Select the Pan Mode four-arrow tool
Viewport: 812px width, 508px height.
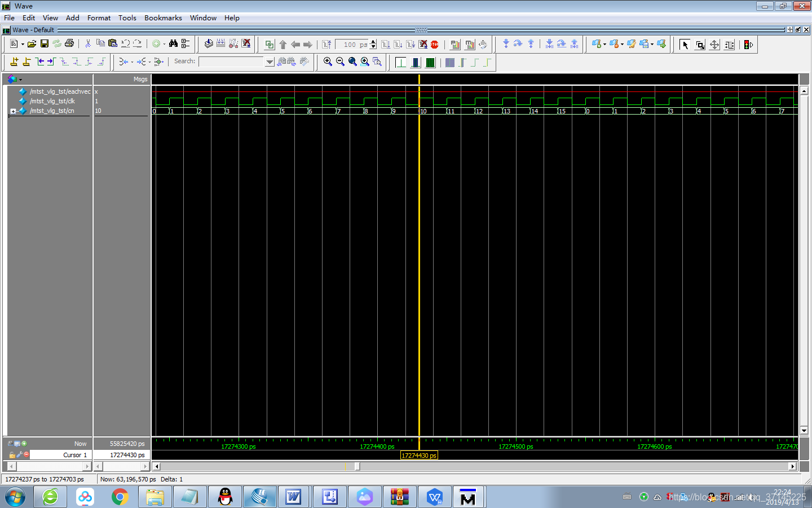coord(714,45)
